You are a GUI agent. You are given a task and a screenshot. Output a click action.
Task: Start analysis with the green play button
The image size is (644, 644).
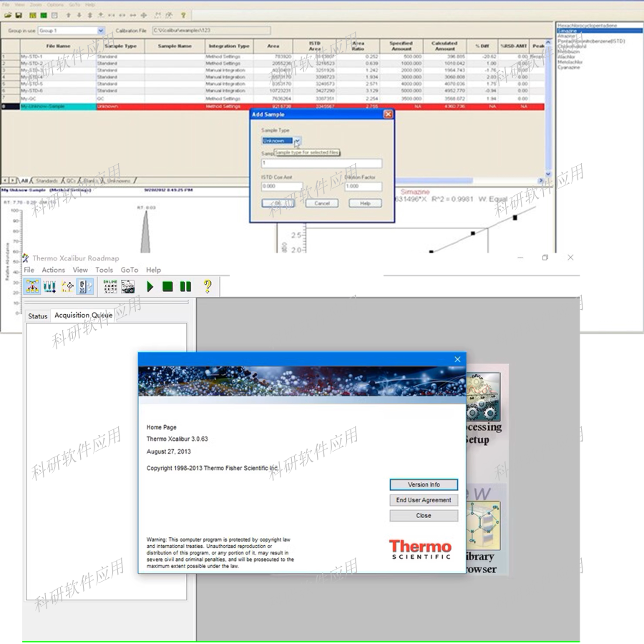pos(150,286)
